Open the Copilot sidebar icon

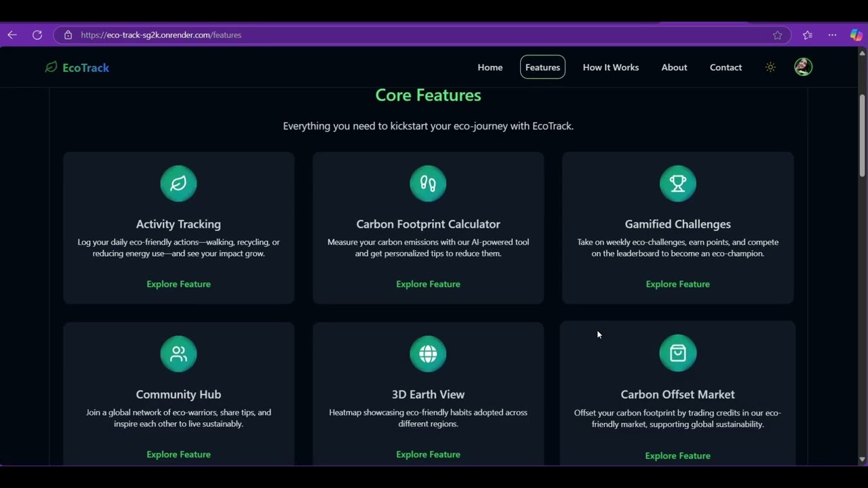tap(856, 35)
